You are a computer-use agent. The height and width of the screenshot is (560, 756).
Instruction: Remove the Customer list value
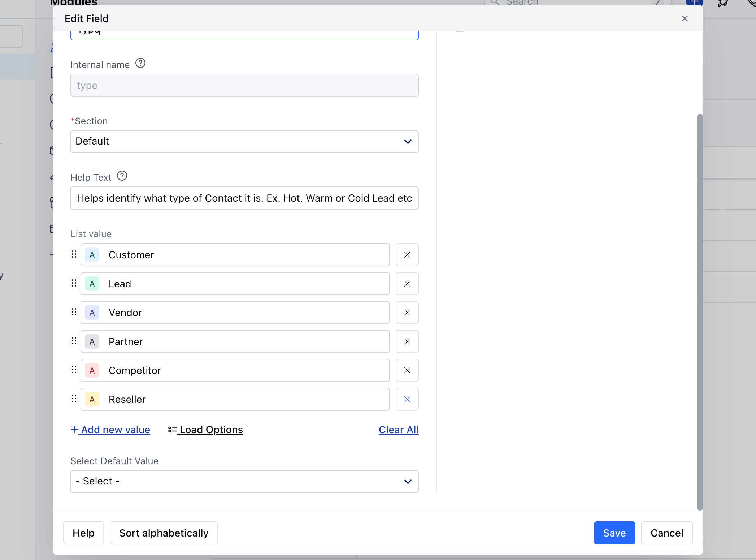pos(407,255)
